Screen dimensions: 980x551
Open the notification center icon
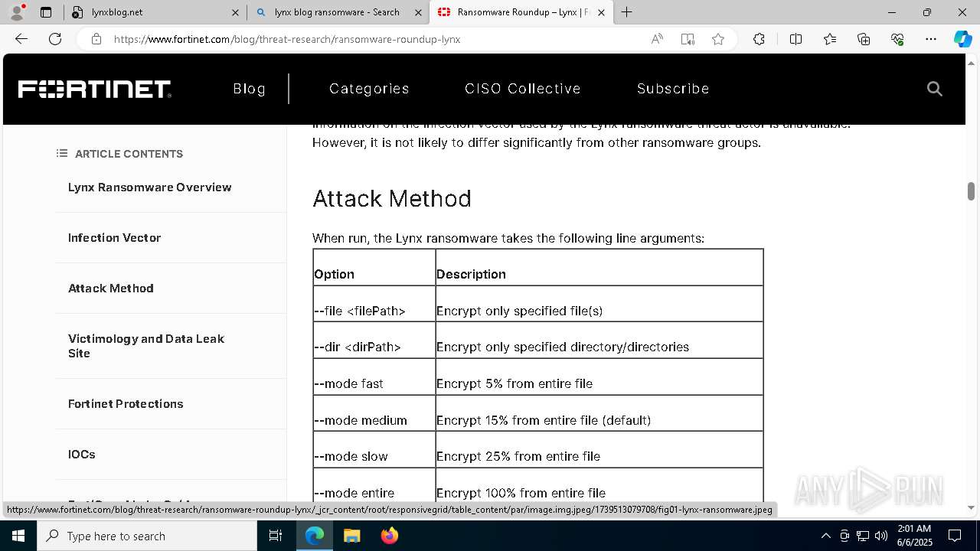[x=955, y=536]
